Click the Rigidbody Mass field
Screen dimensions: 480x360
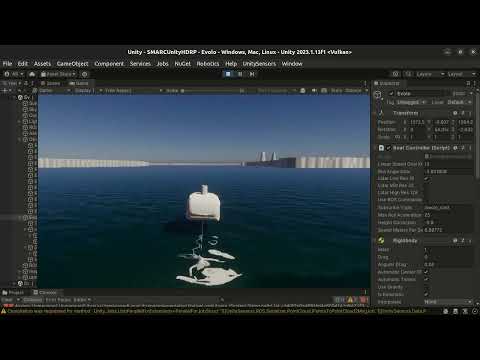click(448, 250)
